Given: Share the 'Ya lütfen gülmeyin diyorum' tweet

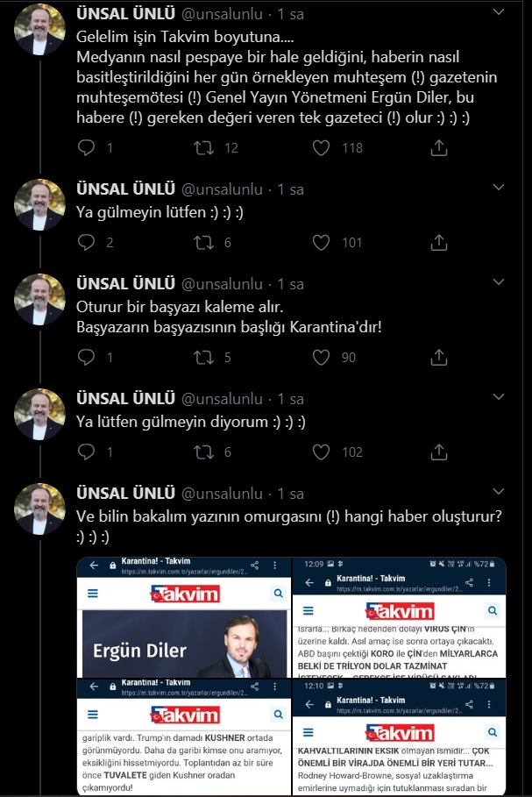Looking at the screenshot, I should (x=439, y=452).
